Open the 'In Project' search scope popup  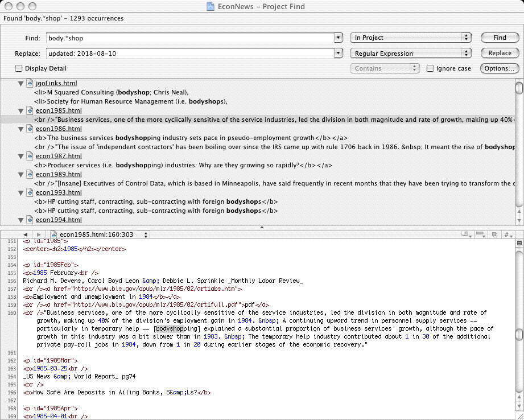(x=411, y=38)
